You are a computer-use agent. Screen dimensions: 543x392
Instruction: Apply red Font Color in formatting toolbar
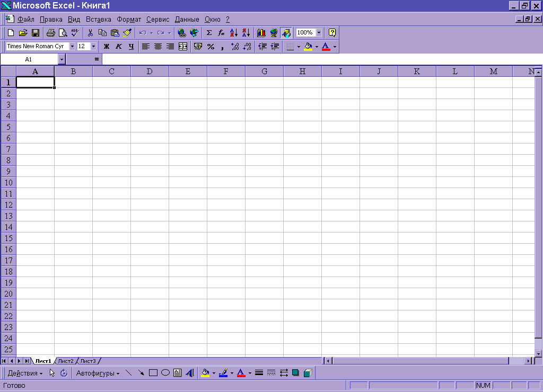click(326, 47)
